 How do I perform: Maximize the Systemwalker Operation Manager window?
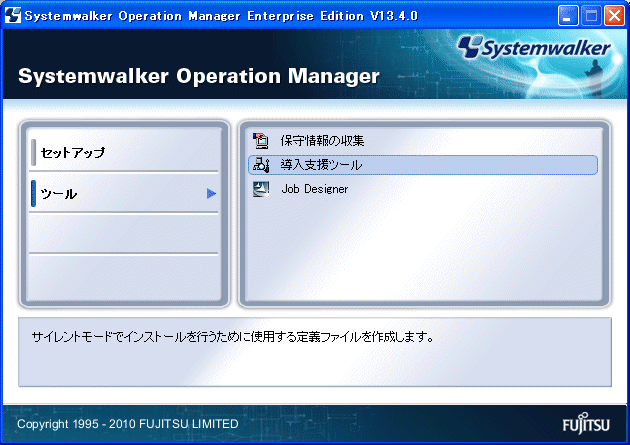pyautogui.click(x=591, y=16)
